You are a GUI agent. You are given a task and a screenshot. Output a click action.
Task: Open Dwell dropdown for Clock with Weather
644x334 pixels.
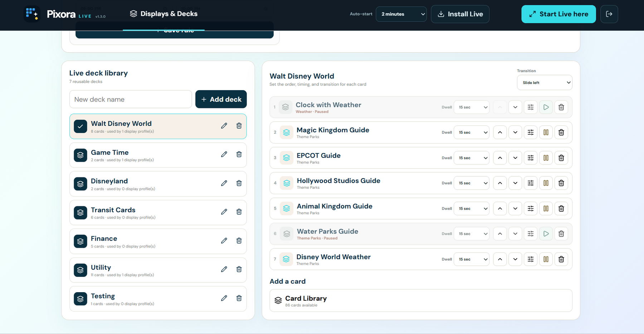[x=472, y=107]
